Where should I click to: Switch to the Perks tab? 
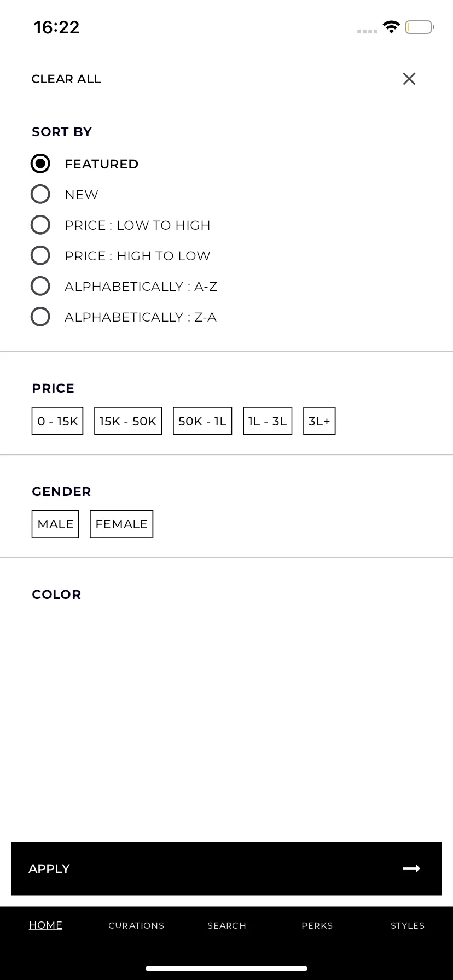pyautogui.click(x=317, y=925)
